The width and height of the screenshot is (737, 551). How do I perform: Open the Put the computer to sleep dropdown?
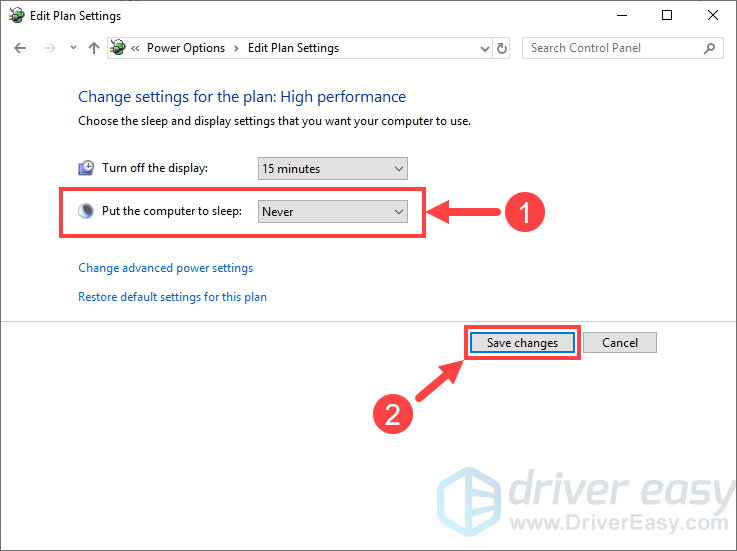coord(332,211)
